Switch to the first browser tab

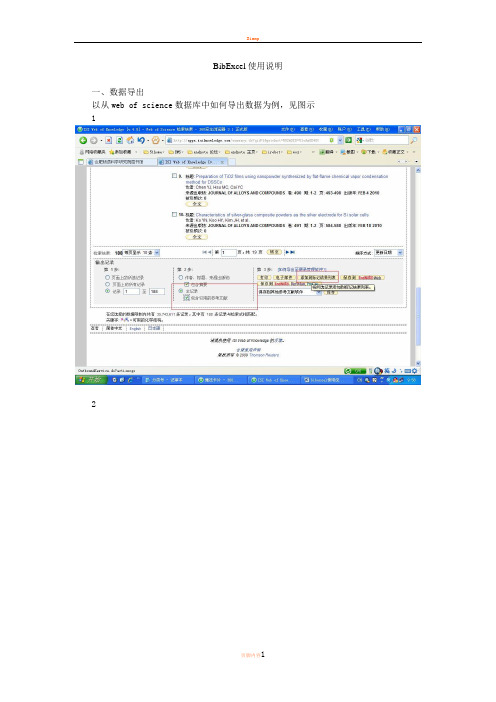coord(122,162)
